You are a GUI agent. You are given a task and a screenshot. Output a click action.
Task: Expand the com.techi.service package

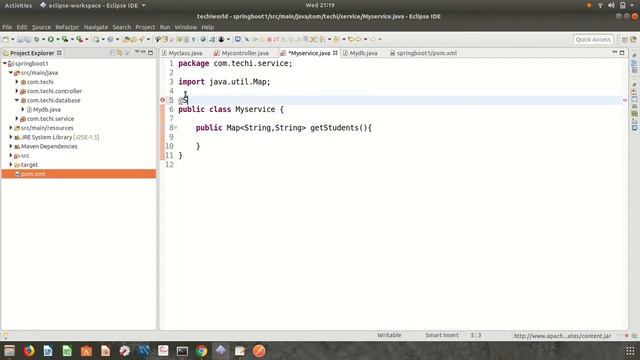pos(17,118)
